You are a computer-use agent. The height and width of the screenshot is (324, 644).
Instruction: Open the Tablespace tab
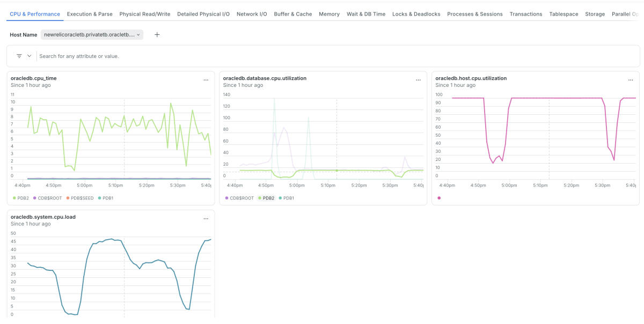[563, 14]
